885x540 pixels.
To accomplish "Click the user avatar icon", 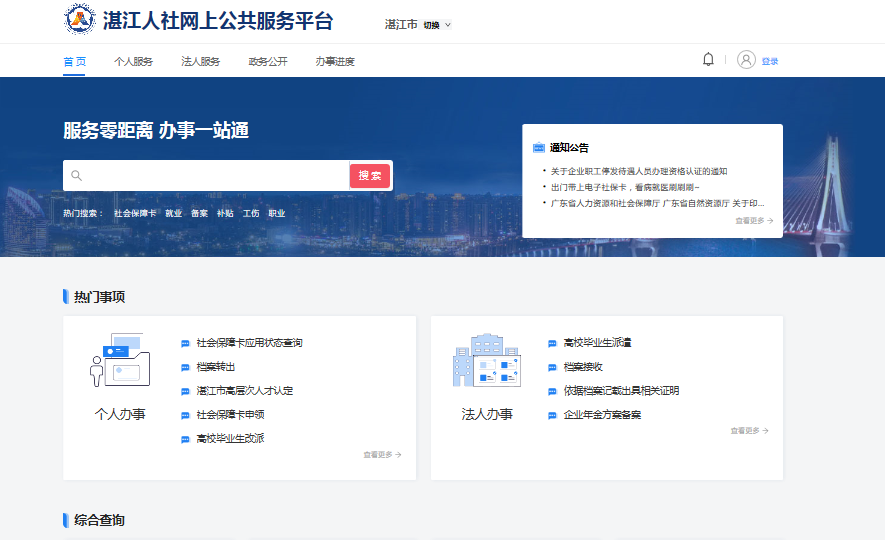I will pos(746,60).
